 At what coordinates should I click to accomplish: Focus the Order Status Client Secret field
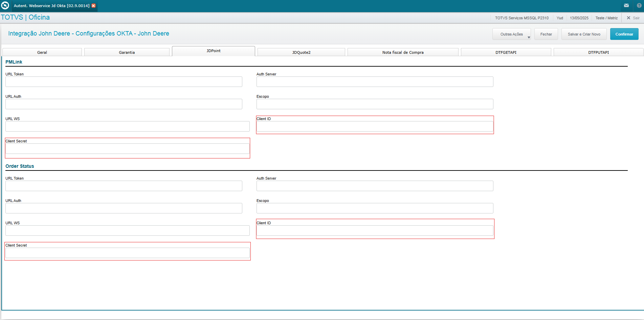point(128,253)
